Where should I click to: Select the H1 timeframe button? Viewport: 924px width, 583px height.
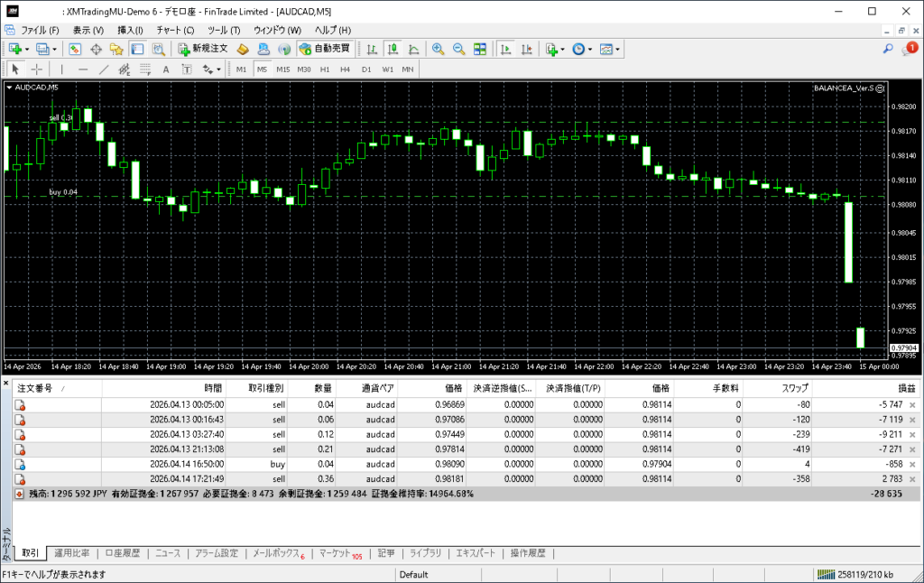[x=325, y=69]
